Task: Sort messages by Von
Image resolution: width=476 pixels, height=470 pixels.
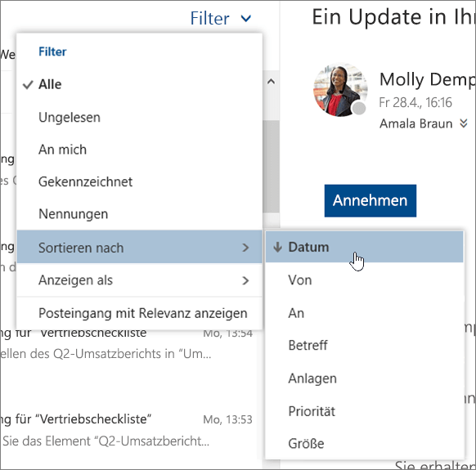Action: (364, 280)
